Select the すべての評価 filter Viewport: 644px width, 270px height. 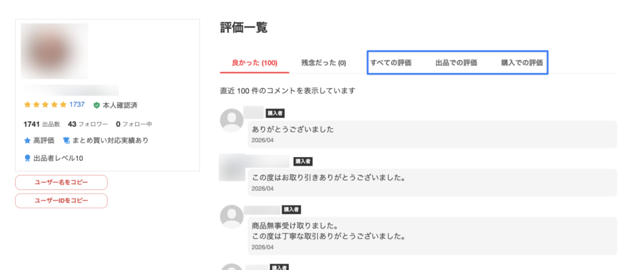tap(391, 63)
